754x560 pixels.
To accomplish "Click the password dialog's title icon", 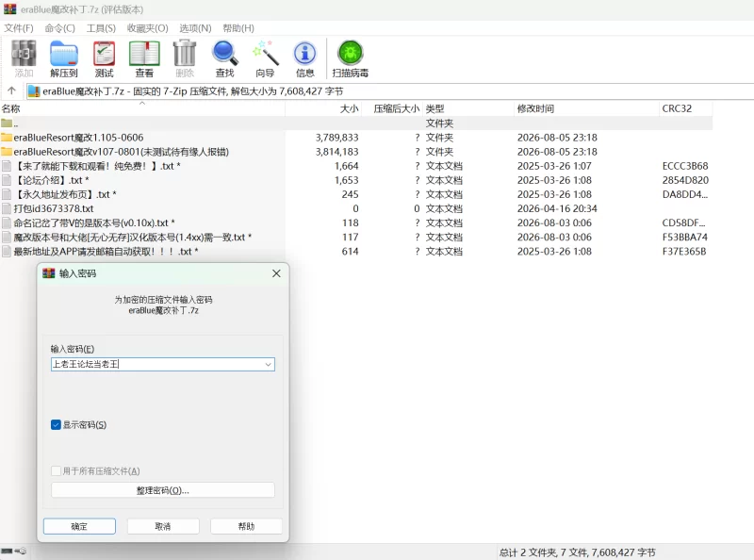I will [49, 273].
